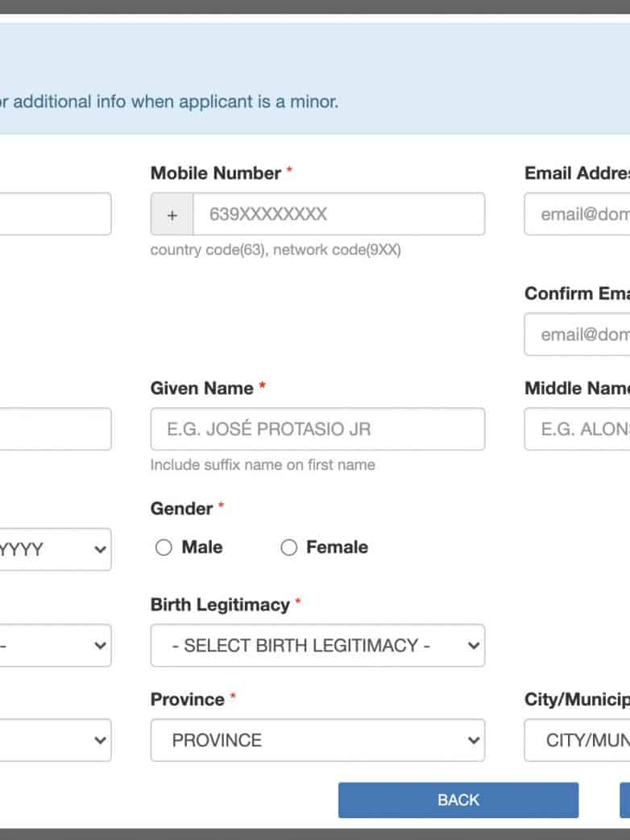
Task: Click the text field left of Mobile Number
Action: (x=55, y=214)
